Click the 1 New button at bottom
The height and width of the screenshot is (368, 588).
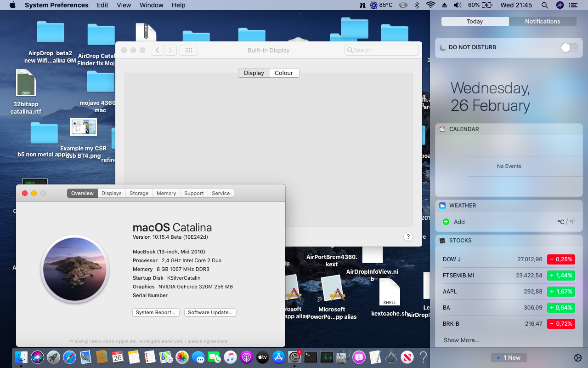pyautogui.click(x=509, y=357)
